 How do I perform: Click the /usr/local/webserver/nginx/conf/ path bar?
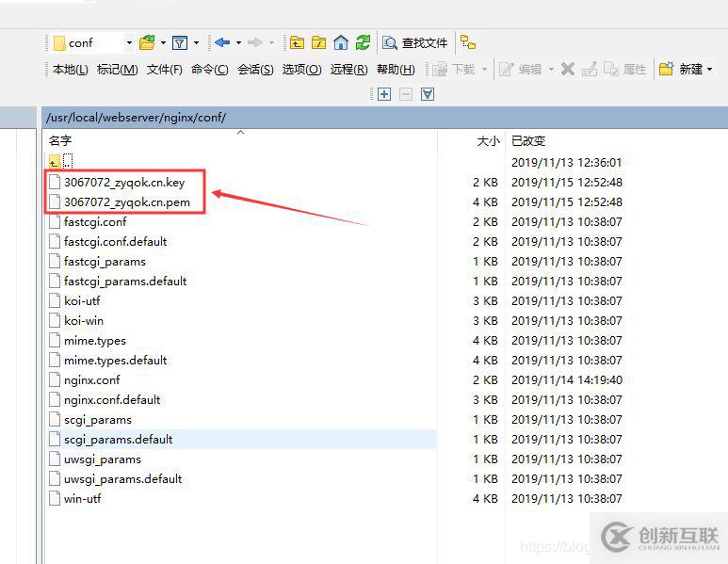(384, 118)
